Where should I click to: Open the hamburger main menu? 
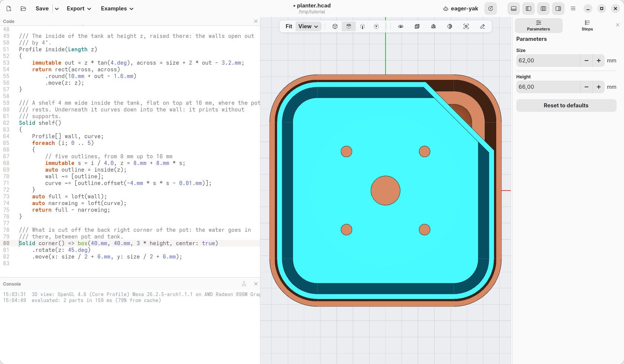coord(573,9)
